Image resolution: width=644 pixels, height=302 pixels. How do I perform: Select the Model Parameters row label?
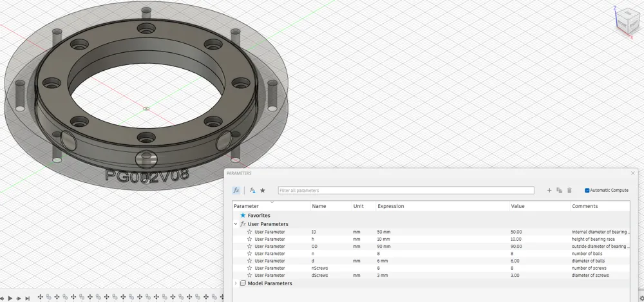270,283
